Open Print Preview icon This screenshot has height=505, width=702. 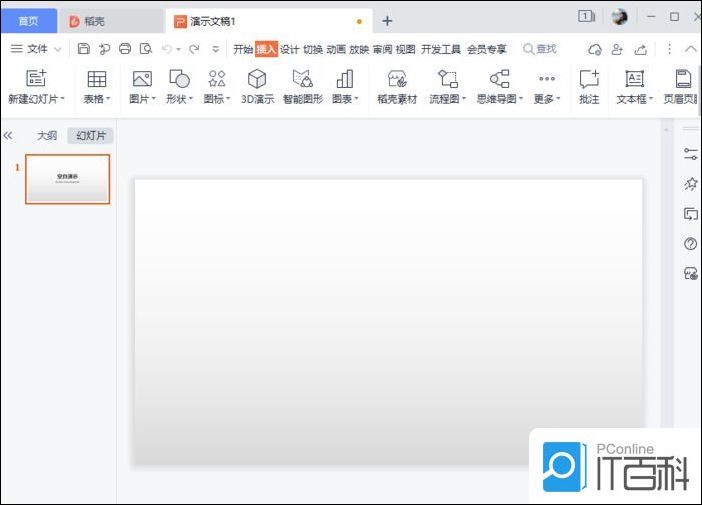pos(146,49)
